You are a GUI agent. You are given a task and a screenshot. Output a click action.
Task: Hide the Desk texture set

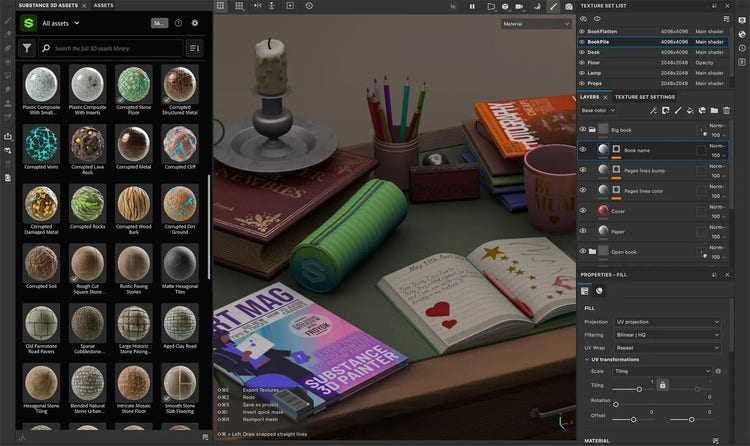(583, 50)
